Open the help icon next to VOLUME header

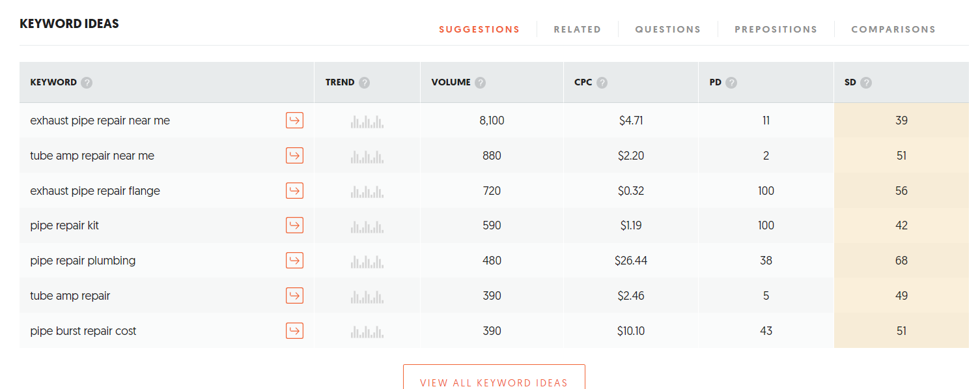(x=480, y=83)
